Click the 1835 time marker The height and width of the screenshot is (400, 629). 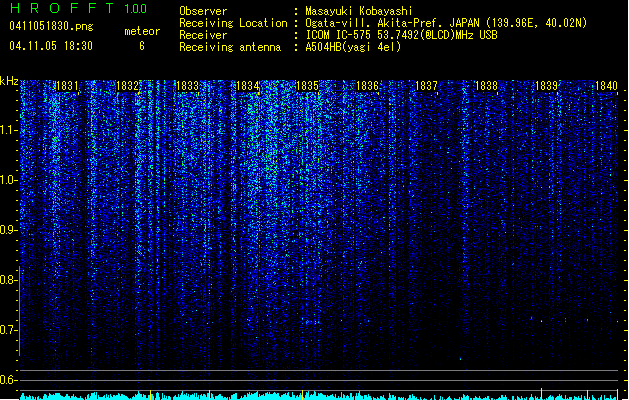tap(307, 86)
